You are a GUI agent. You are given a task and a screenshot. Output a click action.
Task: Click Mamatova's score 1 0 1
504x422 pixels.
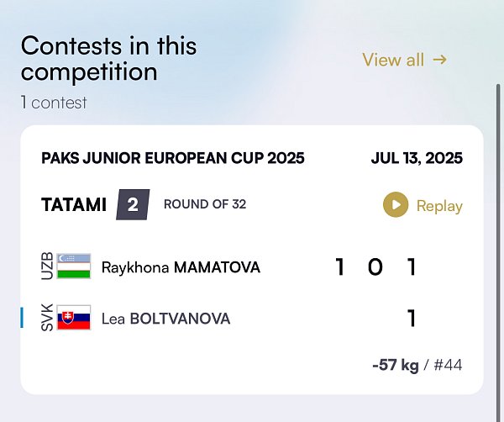(x=375, y=267)
